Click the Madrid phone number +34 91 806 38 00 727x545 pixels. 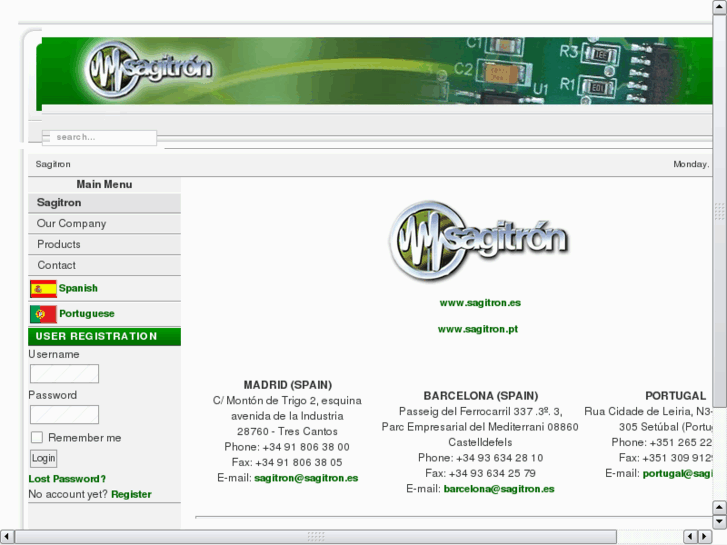tap(306, 447)
